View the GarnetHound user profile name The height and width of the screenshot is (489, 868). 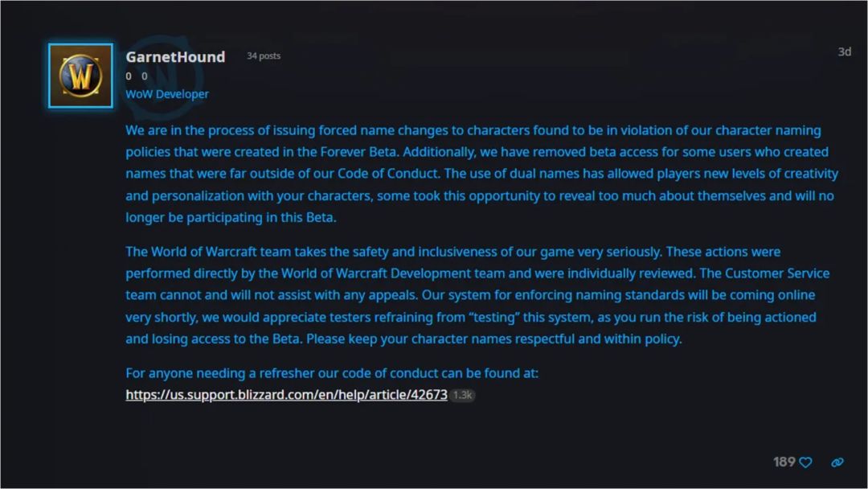(175, 56)
